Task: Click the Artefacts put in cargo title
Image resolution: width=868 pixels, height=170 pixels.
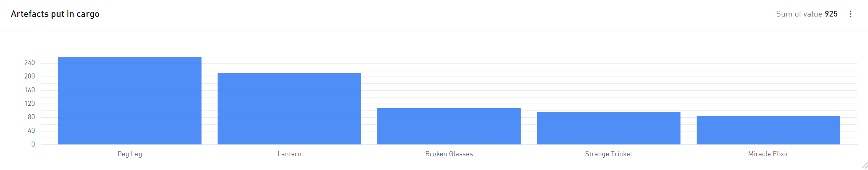Action: coord(55,14)
